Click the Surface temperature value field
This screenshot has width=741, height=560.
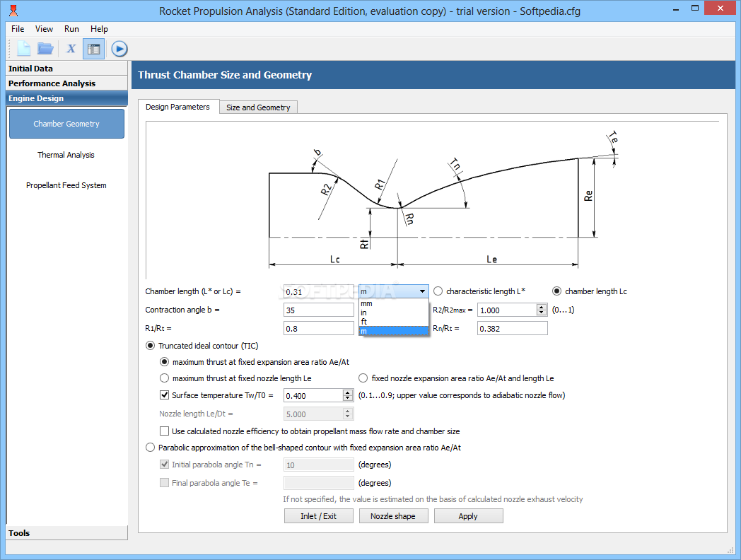313,395
